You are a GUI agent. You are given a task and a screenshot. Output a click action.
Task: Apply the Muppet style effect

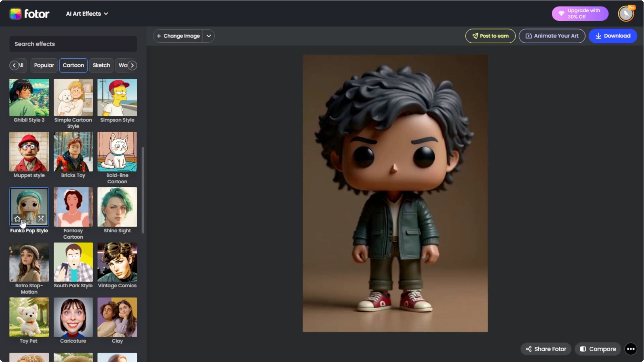click(x=29, y=152)
